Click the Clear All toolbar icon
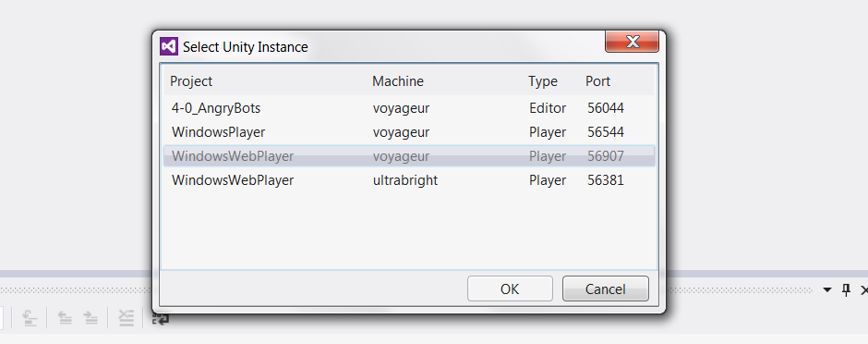Viewport: 868px width, 344px height. [x=127, y=318]
